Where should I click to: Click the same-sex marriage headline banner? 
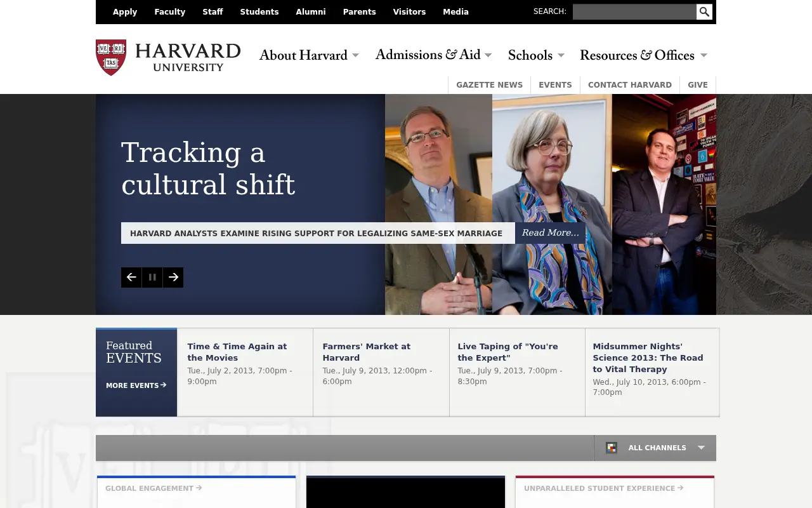318,233
